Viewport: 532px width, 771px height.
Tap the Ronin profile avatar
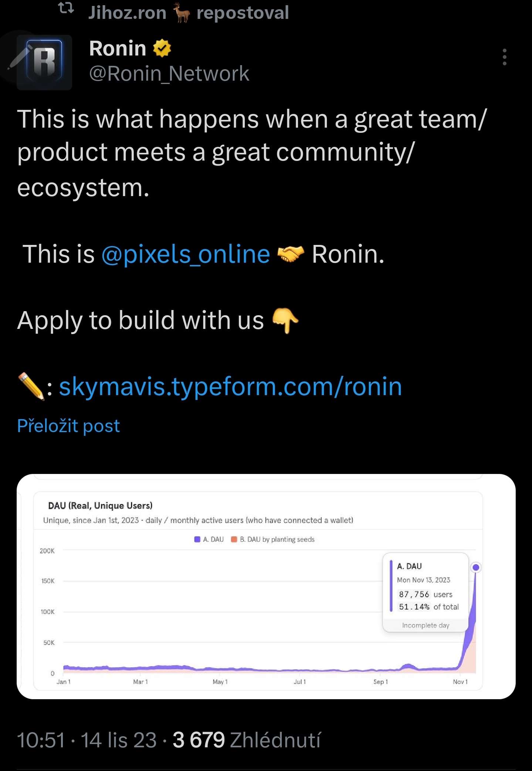44,62
